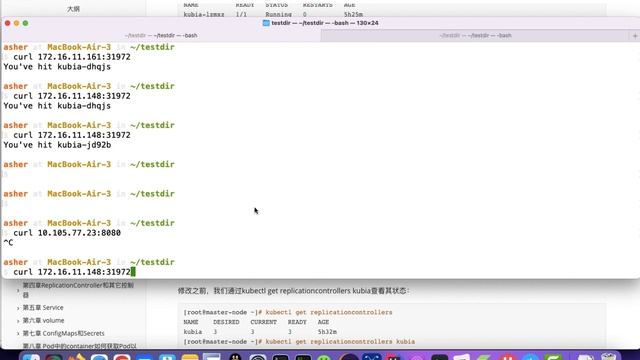Image resolution: width=640 pixels, height=360 pixels.
Task: Click the '^C' interrupt line in terminal
Action: coord(8,242)
